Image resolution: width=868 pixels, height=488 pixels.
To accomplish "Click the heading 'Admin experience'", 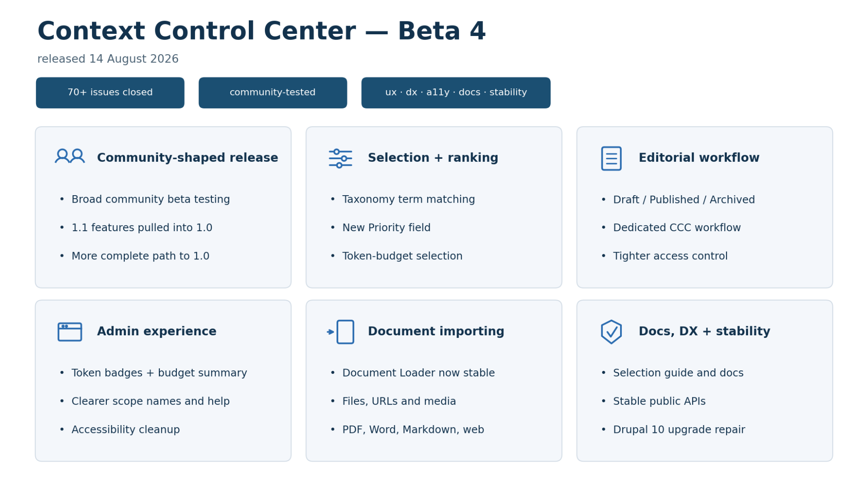I will click(x=157, y=331).
